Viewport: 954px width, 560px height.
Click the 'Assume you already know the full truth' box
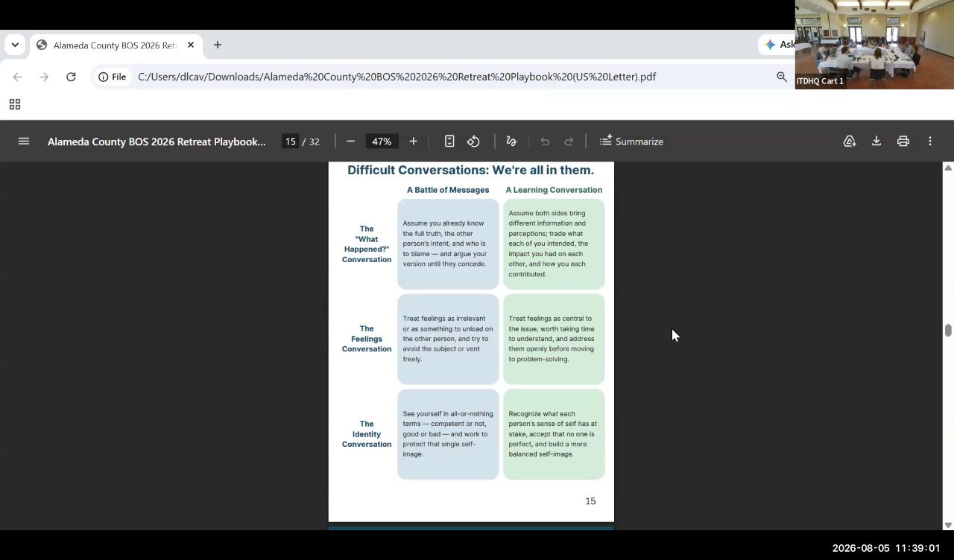(448, 244)
